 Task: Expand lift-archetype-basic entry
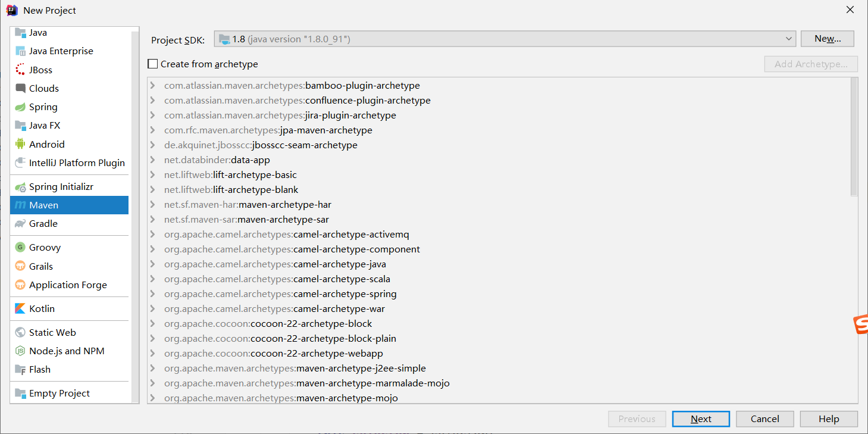153,175
